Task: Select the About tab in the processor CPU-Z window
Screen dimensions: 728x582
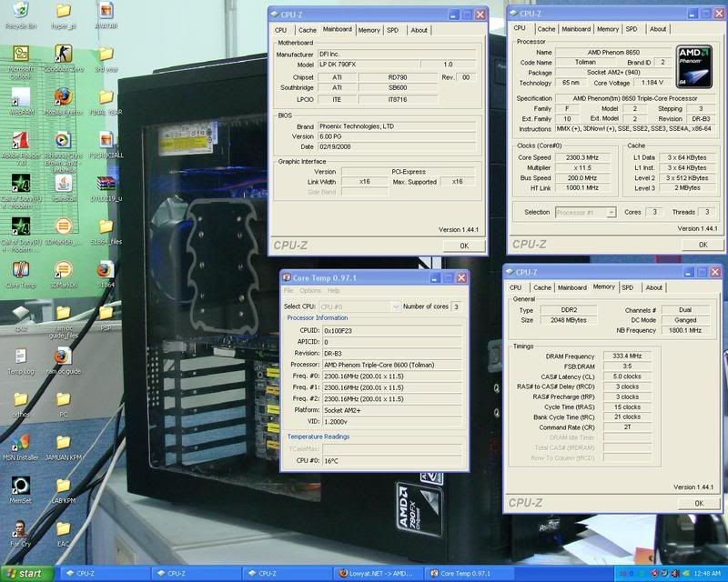Action: pos(658,28)
